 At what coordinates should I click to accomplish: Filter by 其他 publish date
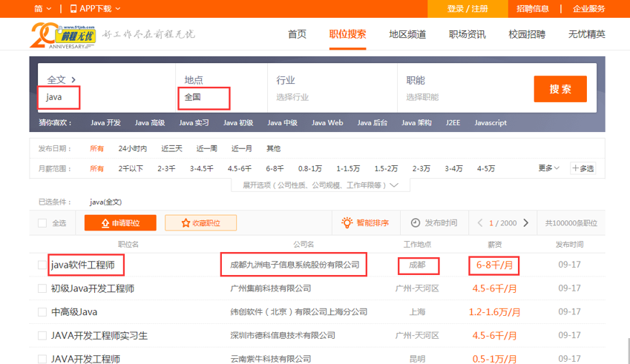[x=273, y=148]
